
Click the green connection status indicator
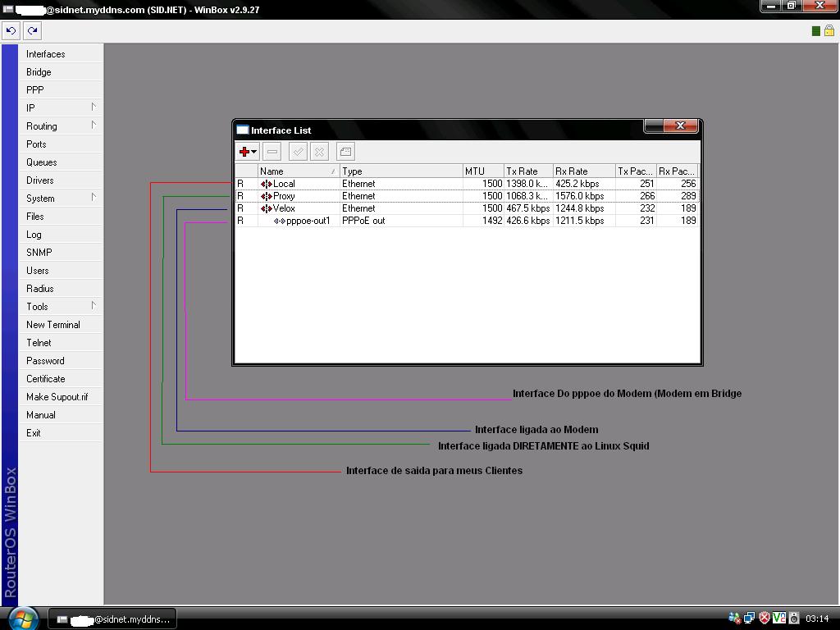pos(816,31)
